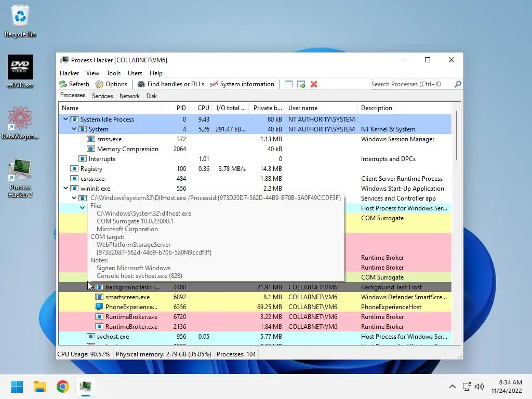Open the Tools menu
Image resolution: width=532 pixels, height=399 pixels.
coord(113,73)
